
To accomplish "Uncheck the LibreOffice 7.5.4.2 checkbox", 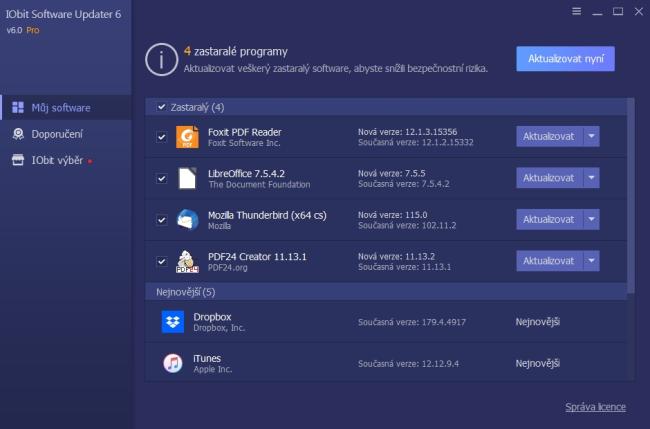I will [x=161, y=178].
